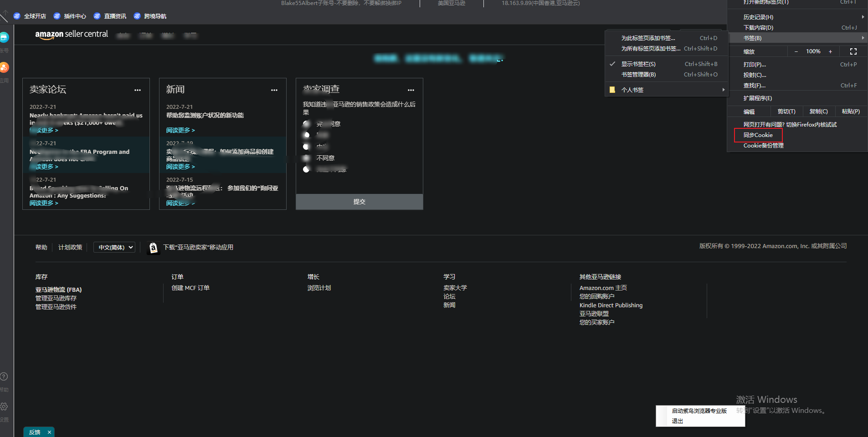Open 卖家大学 link

tap(455, 288)
